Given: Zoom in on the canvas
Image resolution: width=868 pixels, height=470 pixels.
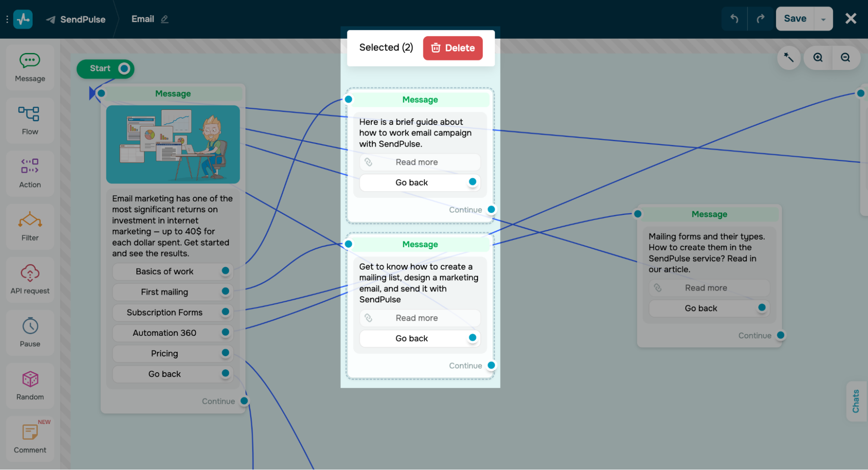Looking at the screenshot, I should [818, 58].
